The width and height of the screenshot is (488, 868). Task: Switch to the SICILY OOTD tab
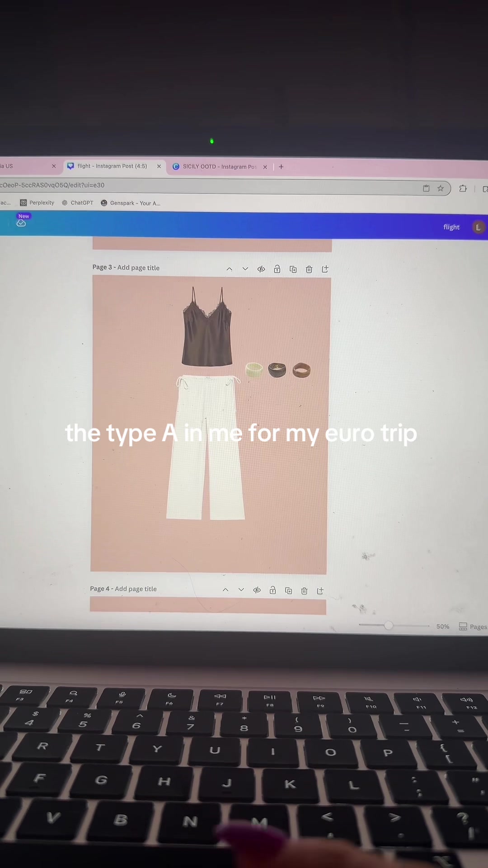coord(219,166)
